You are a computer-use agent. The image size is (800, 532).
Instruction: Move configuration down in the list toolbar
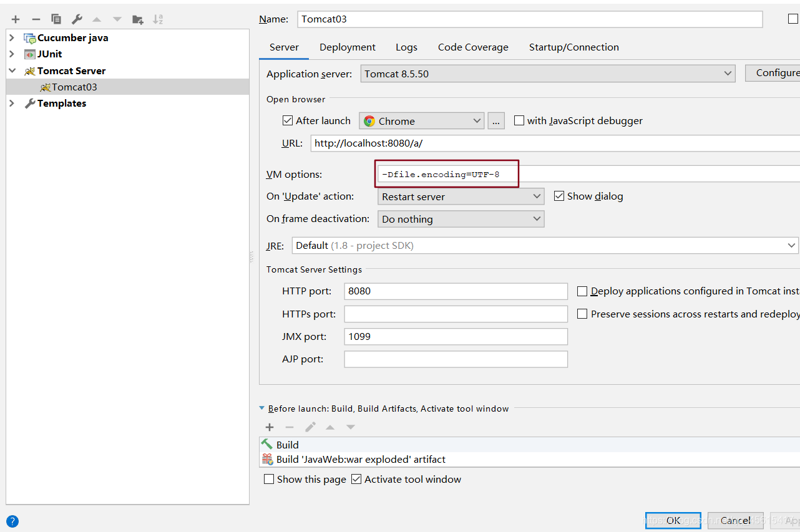(117, 19)
